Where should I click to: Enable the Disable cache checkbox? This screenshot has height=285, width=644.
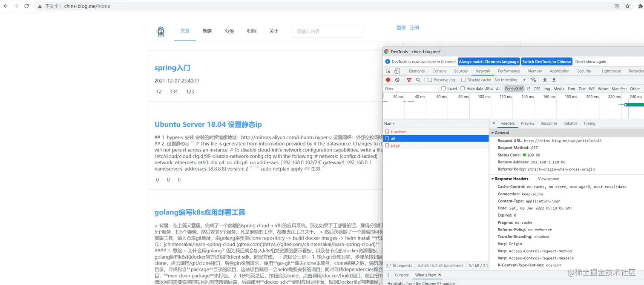(463, 80)
